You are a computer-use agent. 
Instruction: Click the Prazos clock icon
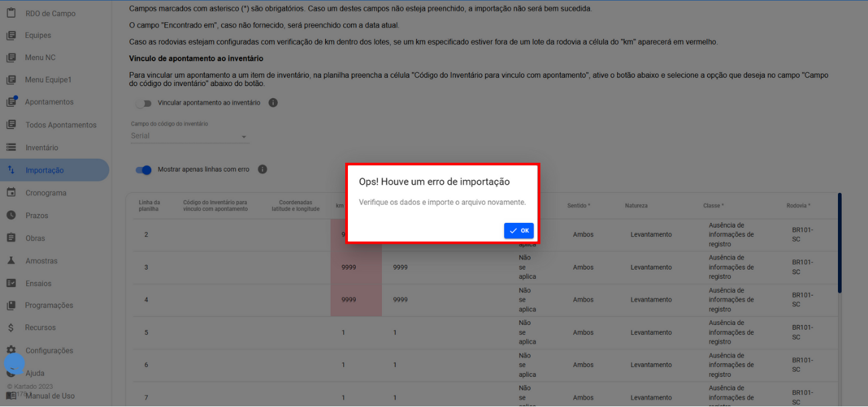[x=11, y=216]
